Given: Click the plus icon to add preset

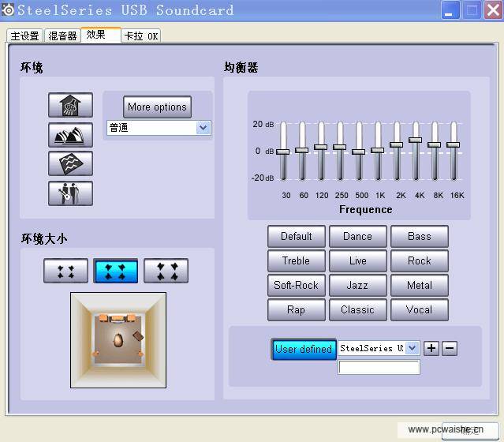Looking at the screenshot, I should (x=431, y=348).
